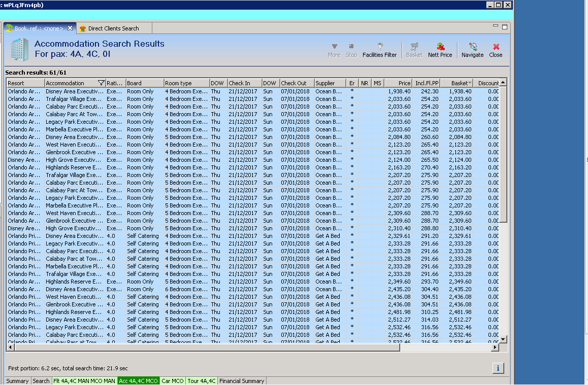Select price cell 2,435.20

coord(398,289)
